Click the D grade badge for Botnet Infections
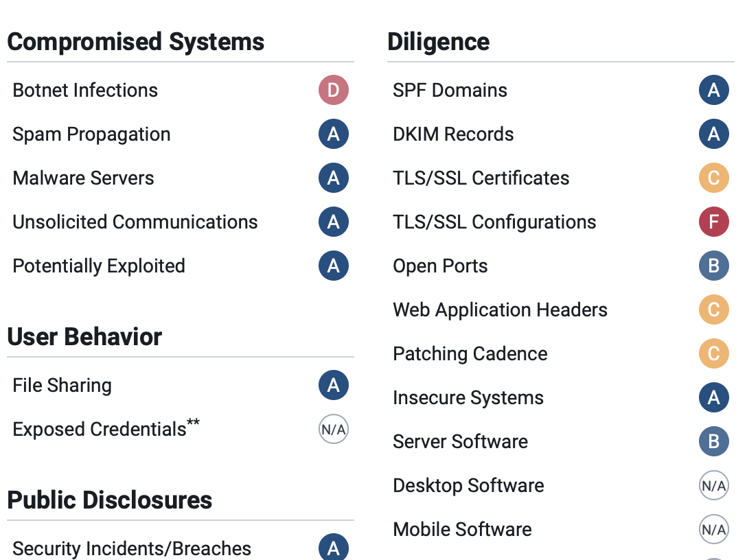 pos(333,90)
